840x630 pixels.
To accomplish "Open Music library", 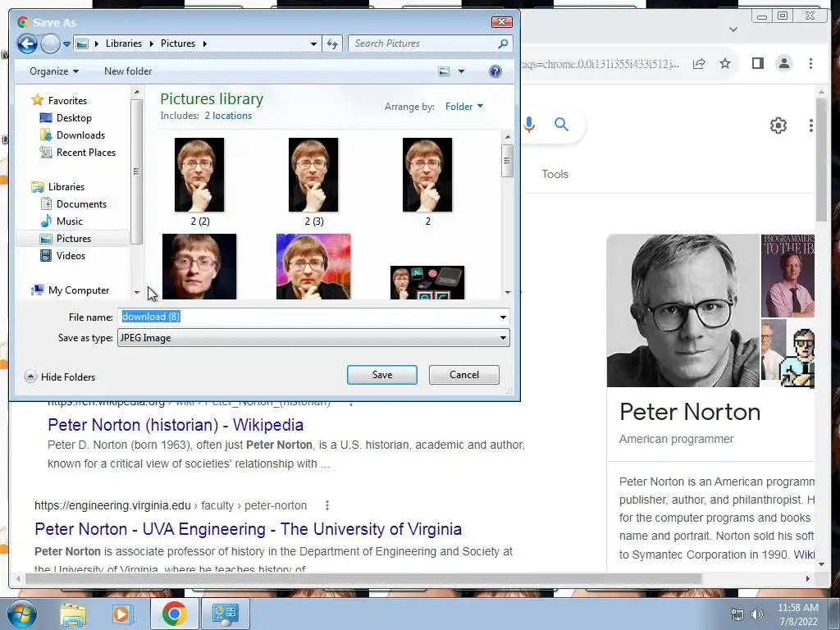I will (69, 221).
